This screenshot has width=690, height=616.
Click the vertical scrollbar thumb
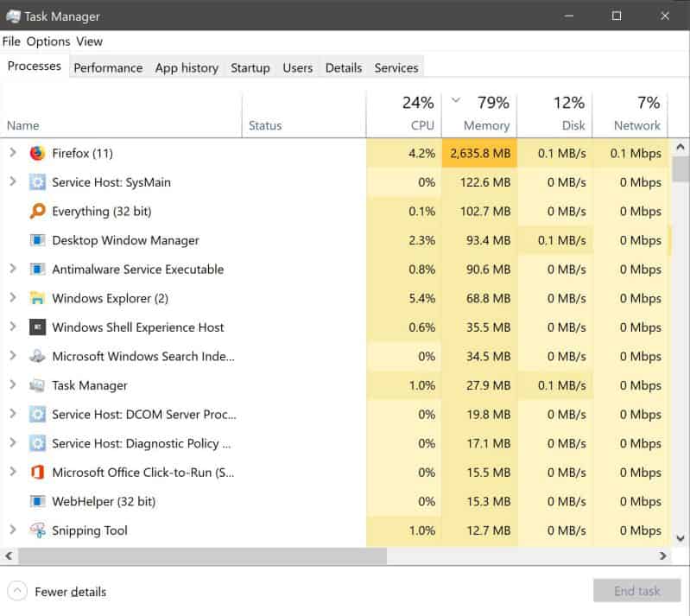point(681,169)
